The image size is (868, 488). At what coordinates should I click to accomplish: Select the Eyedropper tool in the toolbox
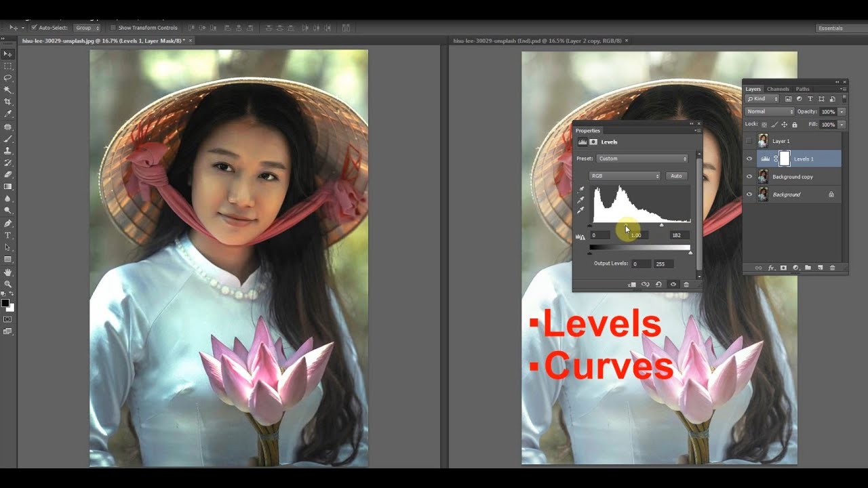point(8,114)
